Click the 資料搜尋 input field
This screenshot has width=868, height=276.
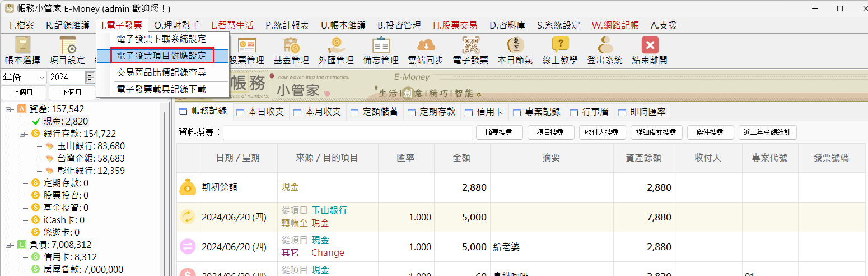click(348, 132)
